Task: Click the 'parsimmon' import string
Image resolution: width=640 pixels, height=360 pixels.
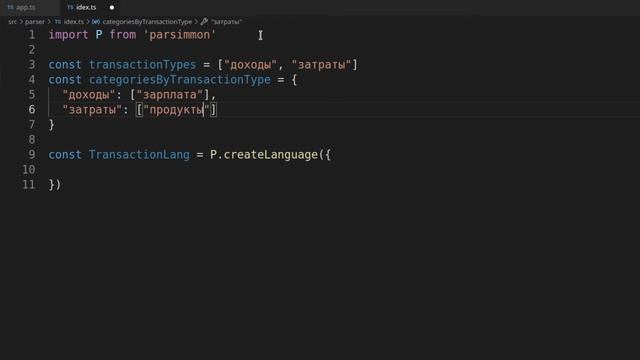Action: [180, 35]
